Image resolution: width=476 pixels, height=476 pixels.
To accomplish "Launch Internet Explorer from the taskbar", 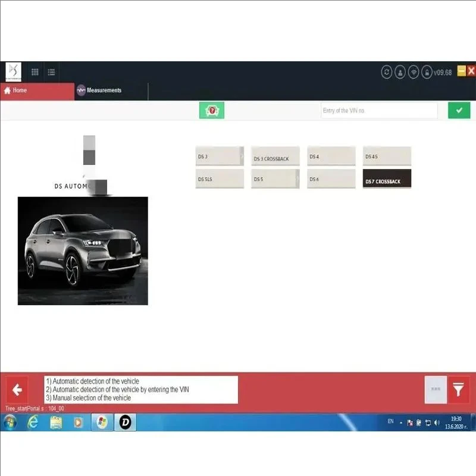I will tap(33, 422).
